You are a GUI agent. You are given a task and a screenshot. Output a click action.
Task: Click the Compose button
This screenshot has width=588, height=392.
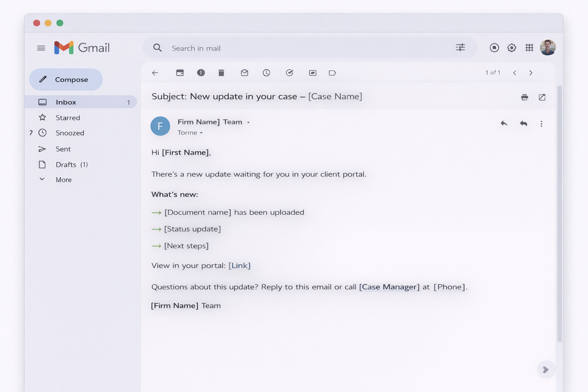tap(66, 80)
